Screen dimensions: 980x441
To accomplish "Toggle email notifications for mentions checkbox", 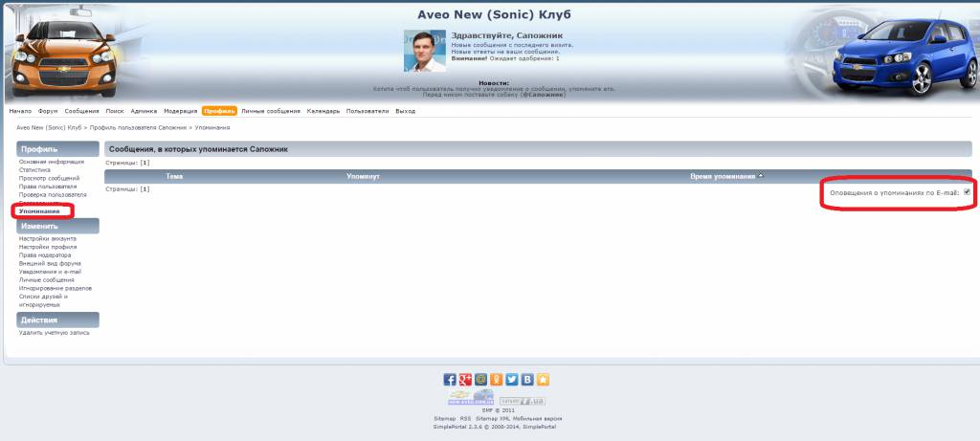I will click(967, 192).
